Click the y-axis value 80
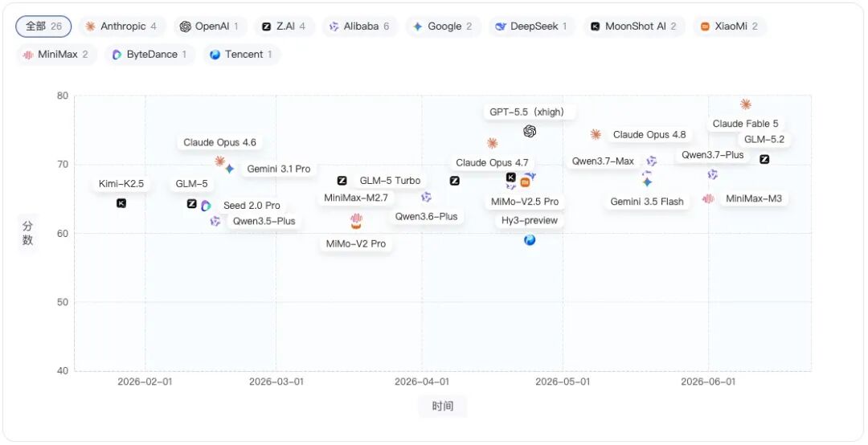 tap(63, 96)
